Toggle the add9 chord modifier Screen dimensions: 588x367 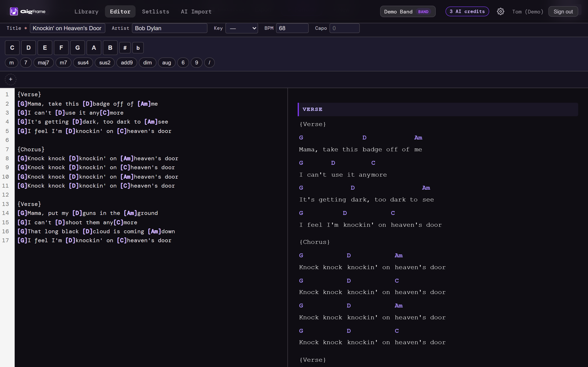[126, 63]
